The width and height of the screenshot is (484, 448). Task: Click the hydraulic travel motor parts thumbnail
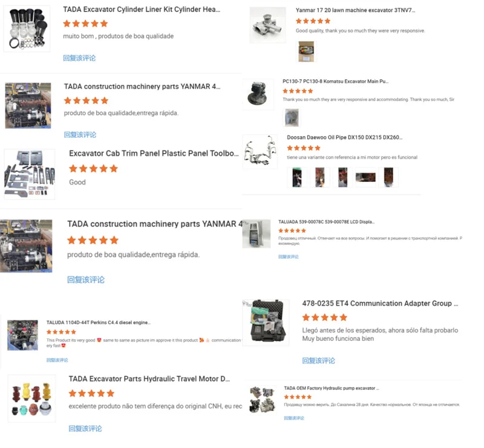(x=31, y=398)
